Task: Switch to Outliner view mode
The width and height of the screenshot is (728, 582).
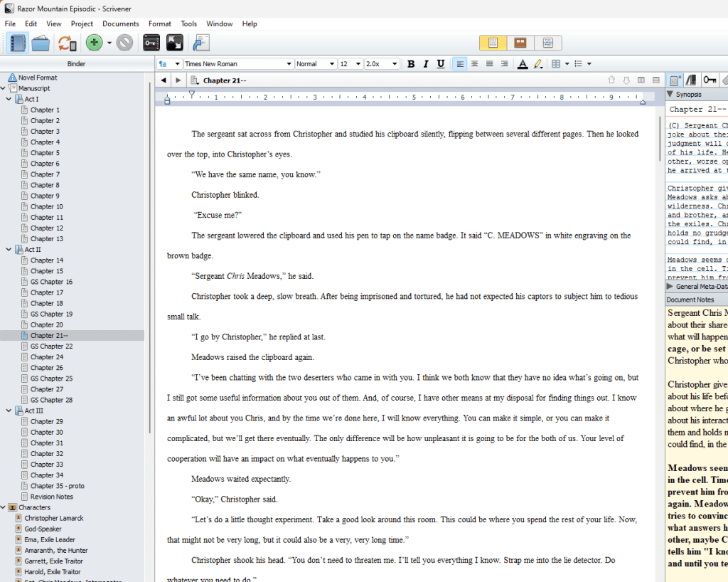Action: pyautogui.click(x=547, y=43)
